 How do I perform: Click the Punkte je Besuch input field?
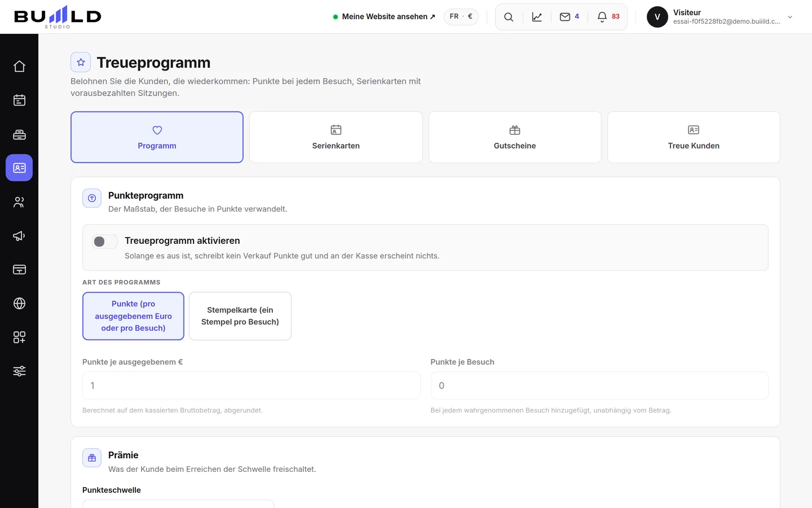pos(599,386)
